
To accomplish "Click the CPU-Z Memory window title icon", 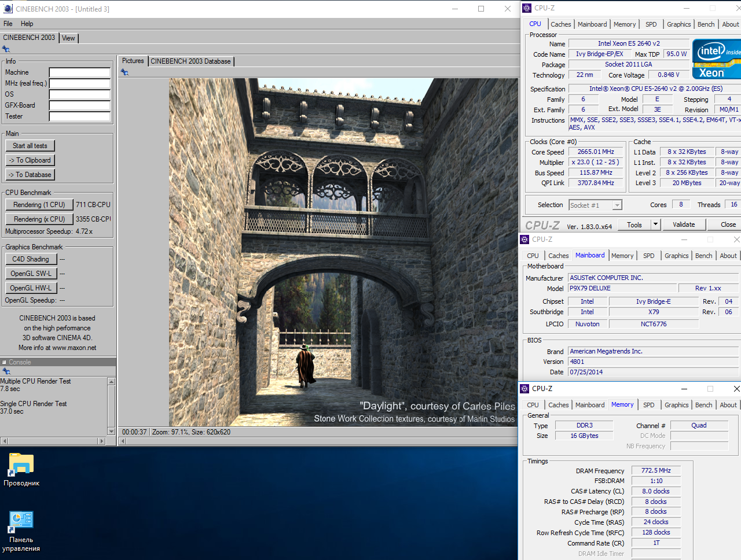I will click(524, 389).
